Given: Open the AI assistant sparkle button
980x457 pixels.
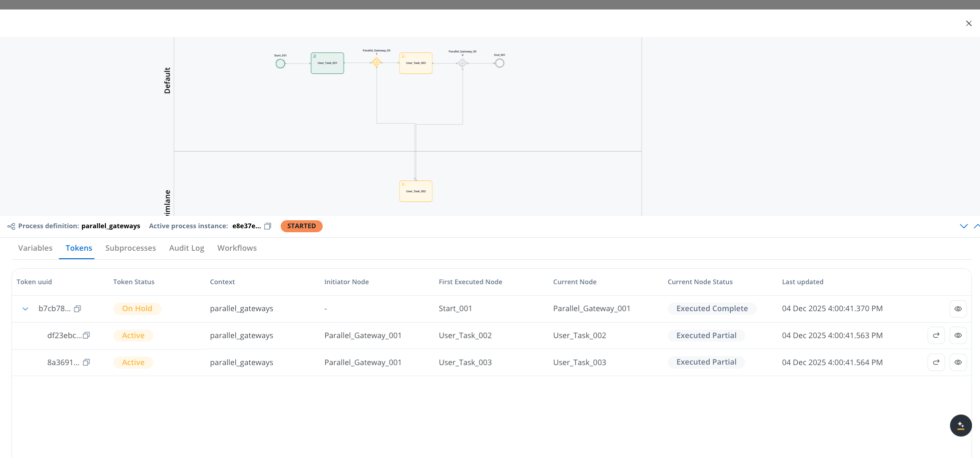Looking at the screenshot, I should pyautogui.click(x=961, y=426).
